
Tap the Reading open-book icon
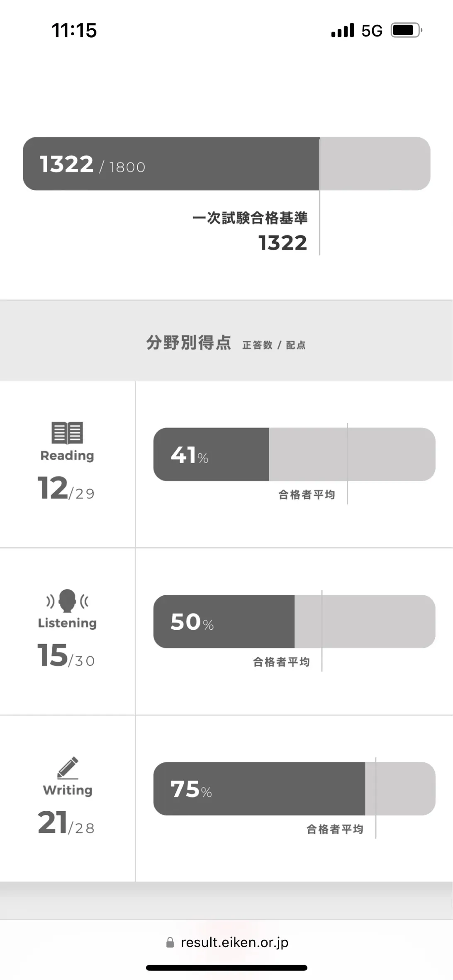[67, 433]
